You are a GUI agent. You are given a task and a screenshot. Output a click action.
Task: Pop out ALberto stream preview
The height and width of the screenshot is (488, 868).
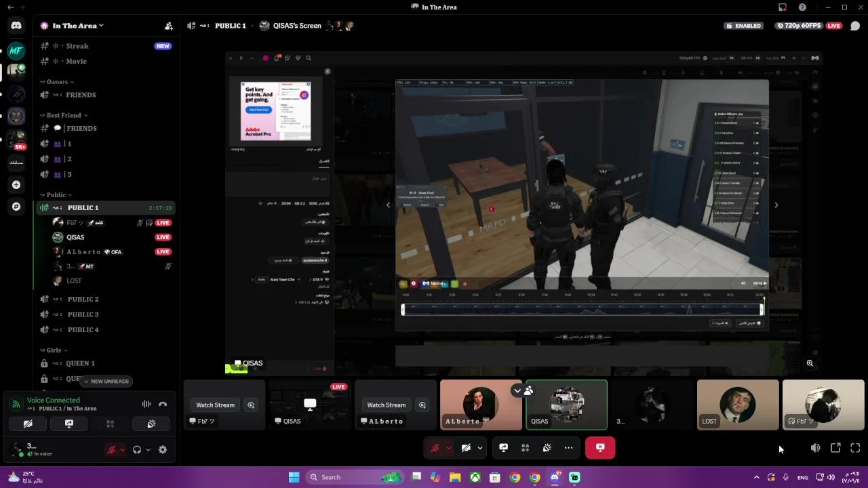(422, 405)
